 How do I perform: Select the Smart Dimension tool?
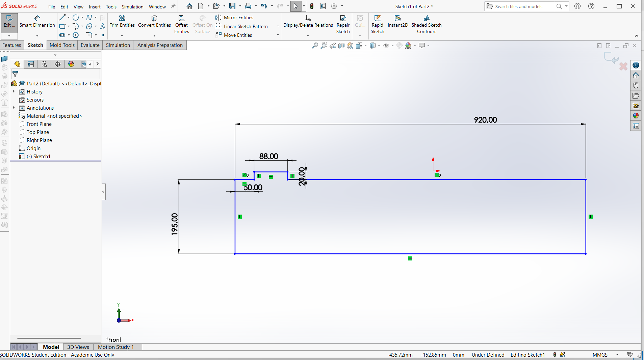click(x=37, y=22)
